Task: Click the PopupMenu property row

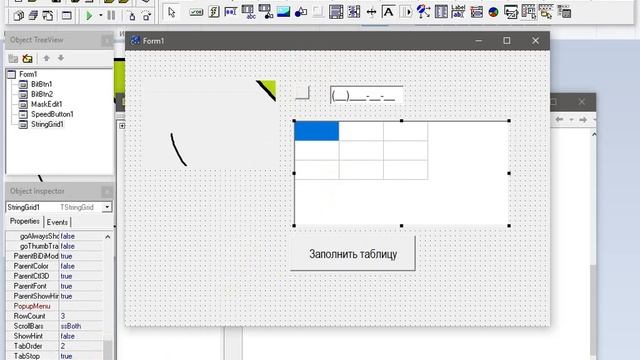Action: click(x=54, y=306)
